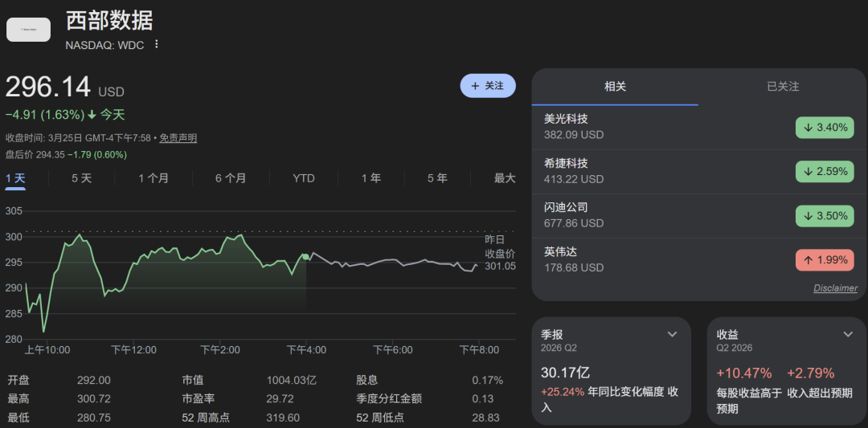Click the 美光科技 down 3.40% badge
The height and width of the screenshot is (428, 868).
(x=825, y=127)
